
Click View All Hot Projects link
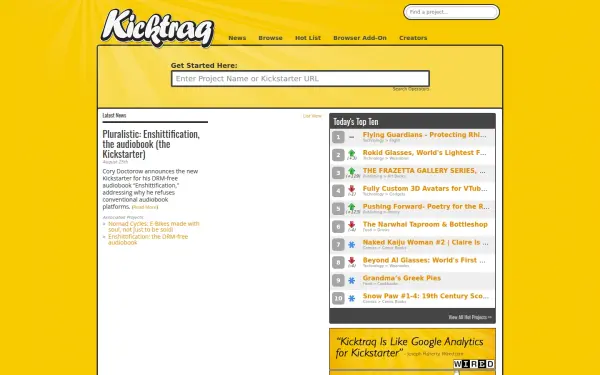pyautogui.click(x=470, y=317)
